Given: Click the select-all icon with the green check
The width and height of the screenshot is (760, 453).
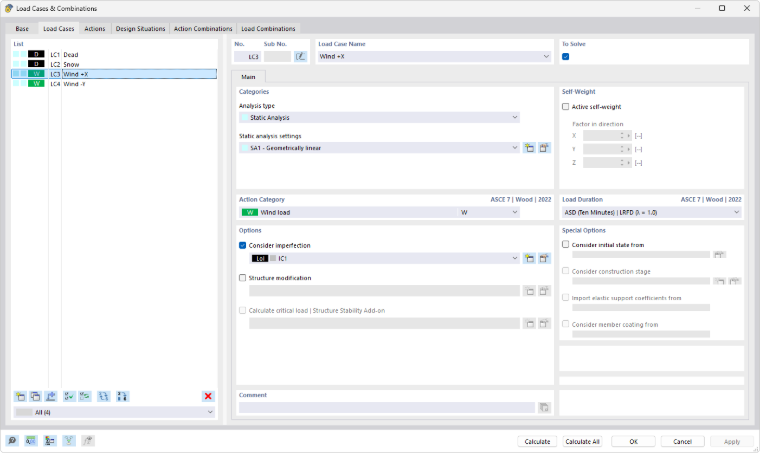Looking at the screenshot, I should pos(69,396).
